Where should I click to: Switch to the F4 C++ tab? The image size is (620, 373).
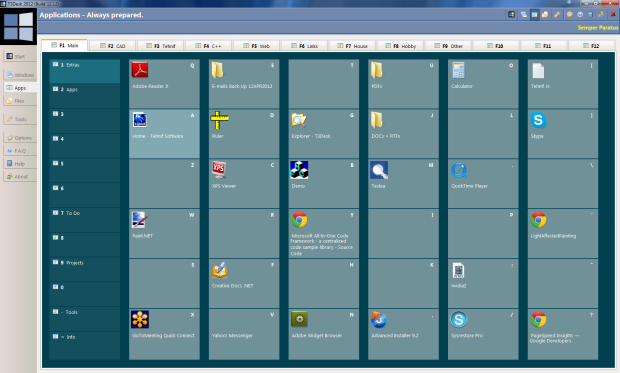pos(208,46)
